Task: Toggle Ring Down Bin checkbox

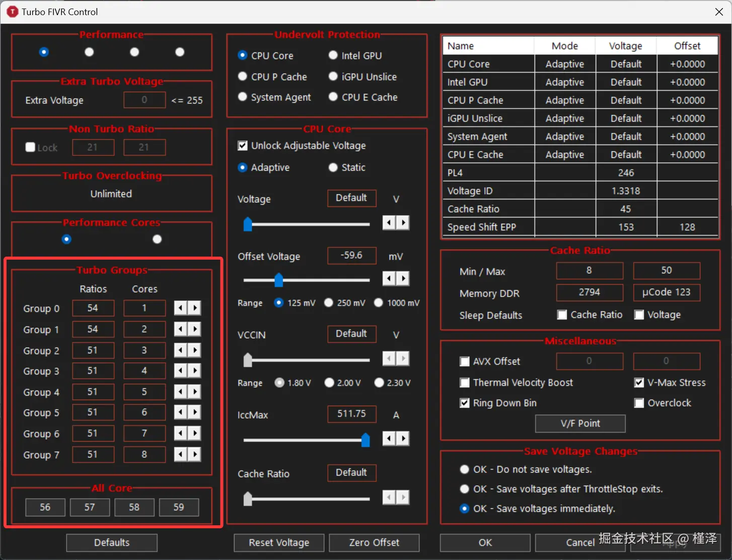Action: click(x=465, y=403)
